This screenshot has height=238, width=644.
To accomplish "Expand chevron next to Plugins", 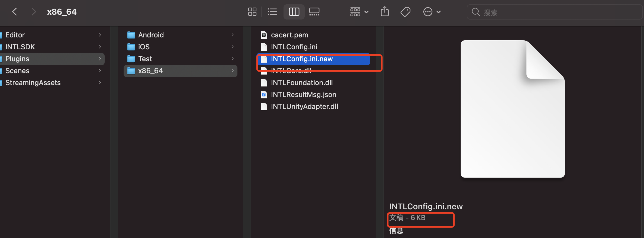I will coord(100,59).
